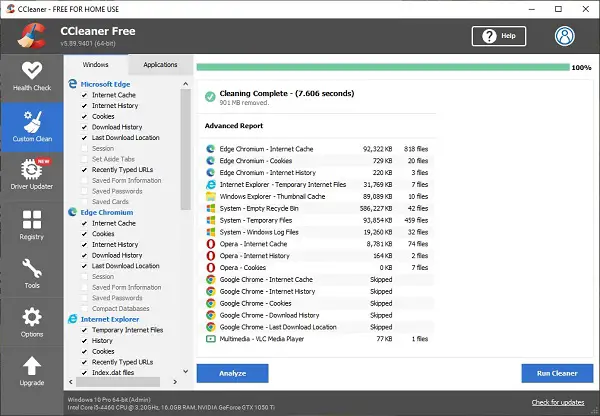Click the Advanced Report heading
This screenshot has height=416, width=600.
pos(234,126)
